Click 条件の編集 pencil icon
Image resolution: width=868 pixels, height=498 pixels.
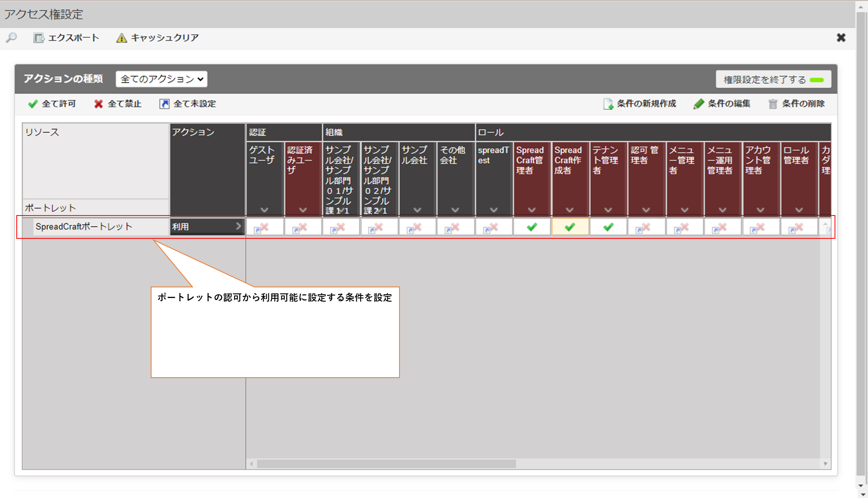click(698, 104)
